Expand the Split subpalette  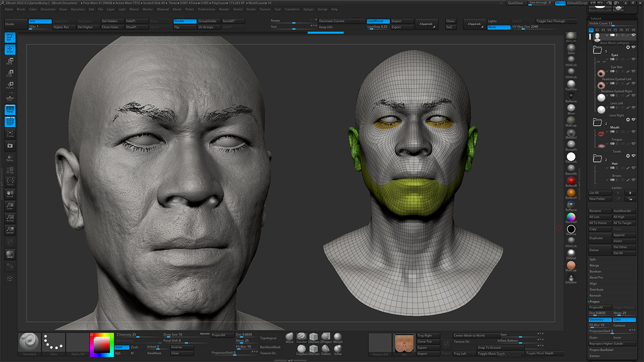[593, 259]
